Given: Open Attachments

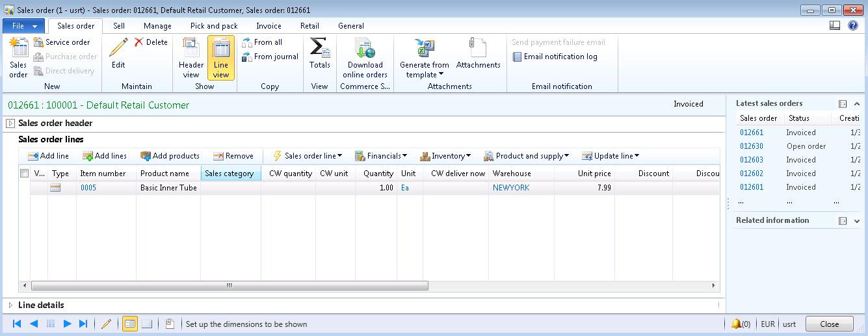Looking at the screenshot, I should (478, 53).
